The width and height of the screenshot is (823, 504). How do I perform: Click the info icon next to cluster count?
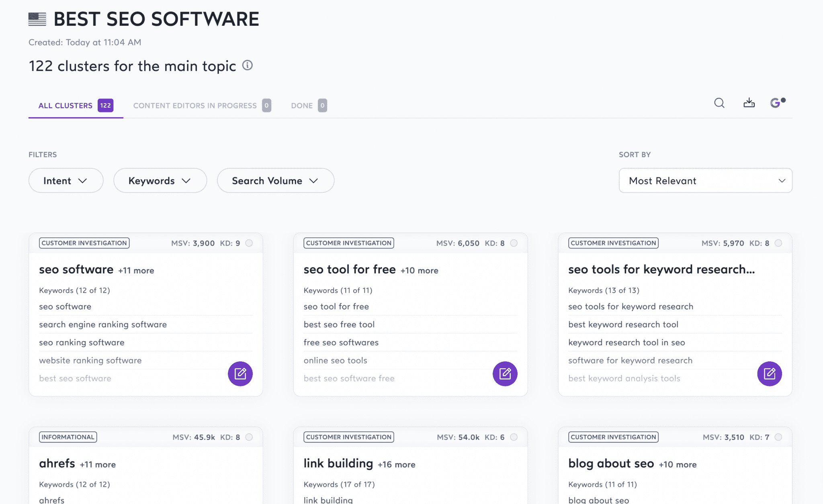248,65
